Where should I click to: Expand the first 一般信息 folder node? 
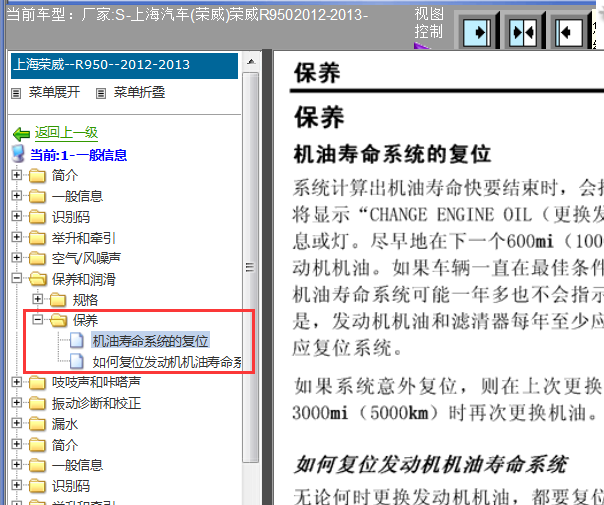17,195
